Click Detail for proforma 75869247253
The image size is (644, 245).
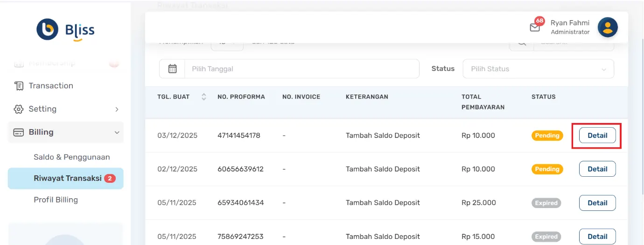(x=597, y=237)
